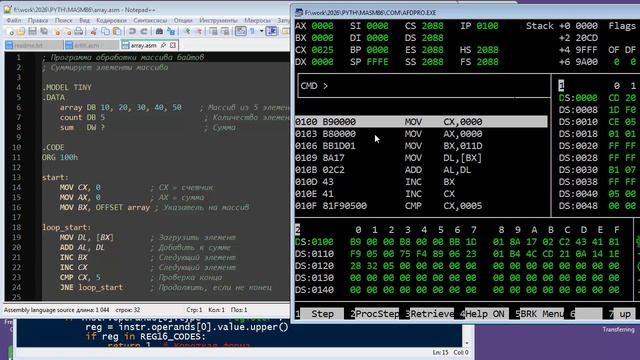Click the Copy icon in Notepad++ toolbar
The width and height of the screenshot is (640, 360).
pos(105,31)
